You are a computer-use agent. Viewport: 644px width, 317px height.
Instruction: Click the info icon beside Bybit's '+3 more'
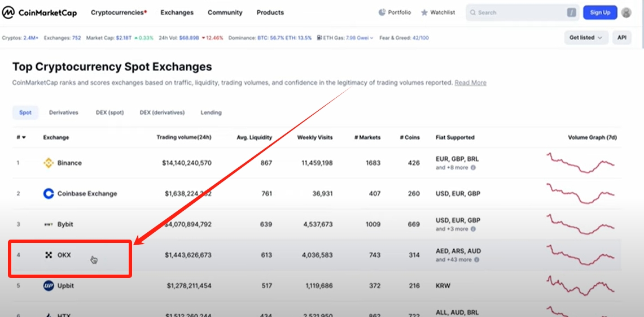473,229
